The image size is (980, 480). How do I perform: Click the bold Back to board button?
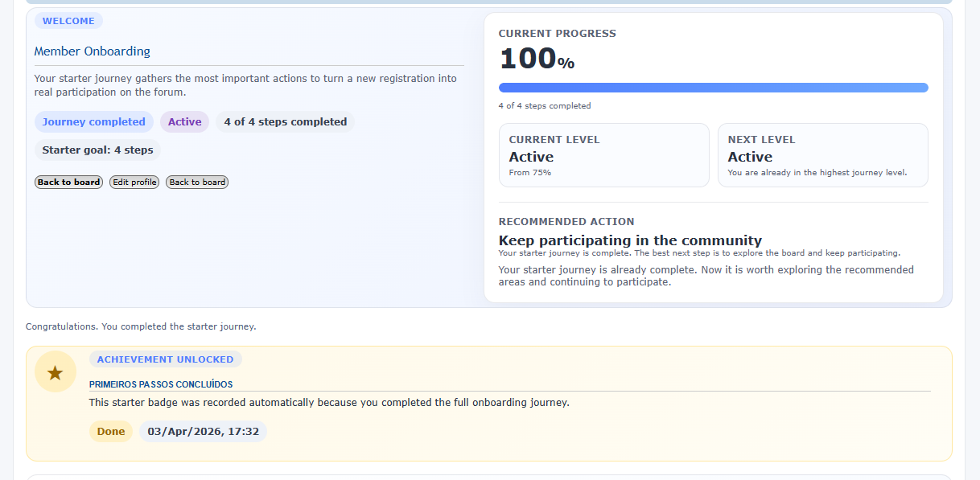[x=69, y=183]
